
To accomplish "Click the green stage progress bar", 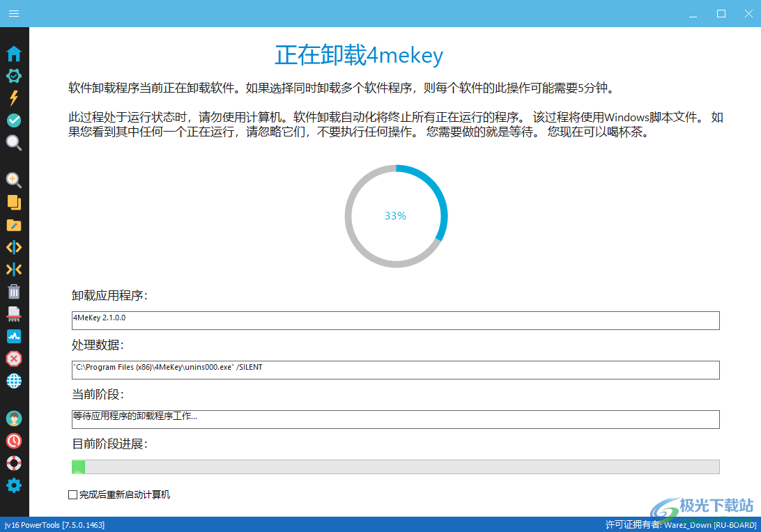I will pyautogui.click(x=396, y=467).
